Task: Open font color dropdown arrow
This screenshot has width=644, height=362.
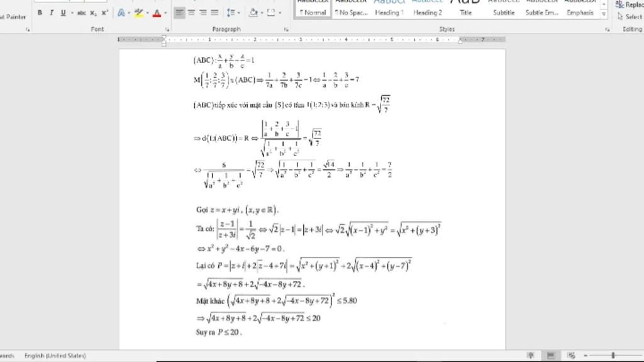Action: pyautogui.click(x=165, y=13)
